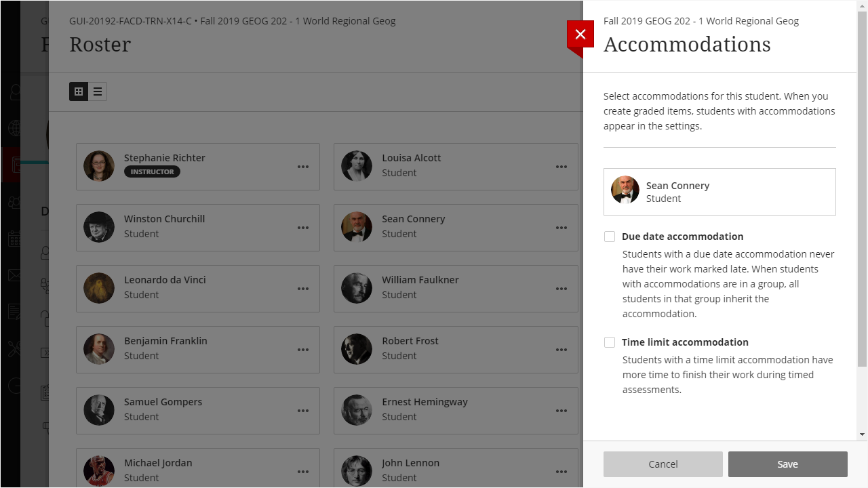Cancel the accommodations changes
The image size is (868, 488).
(663, 464)
